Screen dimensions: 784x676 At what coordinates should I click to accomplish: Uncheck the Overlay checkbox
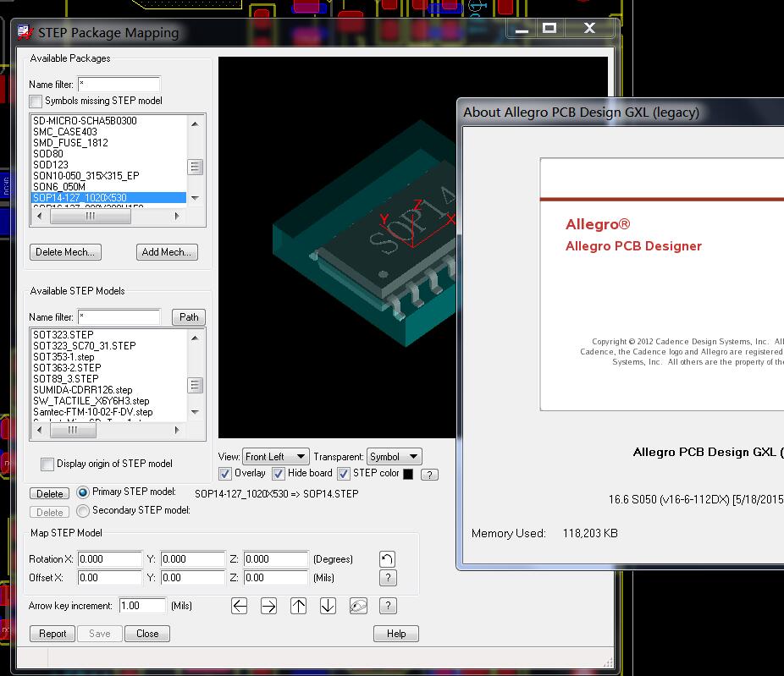[225, 474]
